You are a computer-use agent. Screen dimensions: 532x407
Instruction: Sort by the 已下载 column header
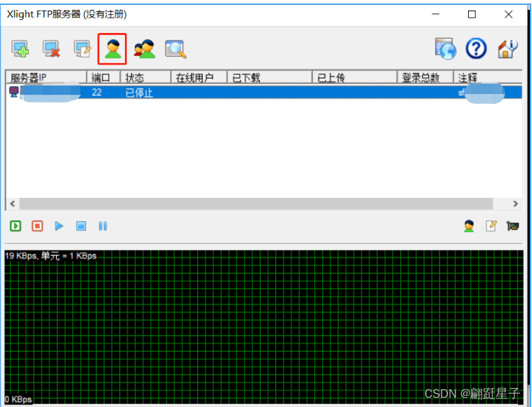pos(270,78)
